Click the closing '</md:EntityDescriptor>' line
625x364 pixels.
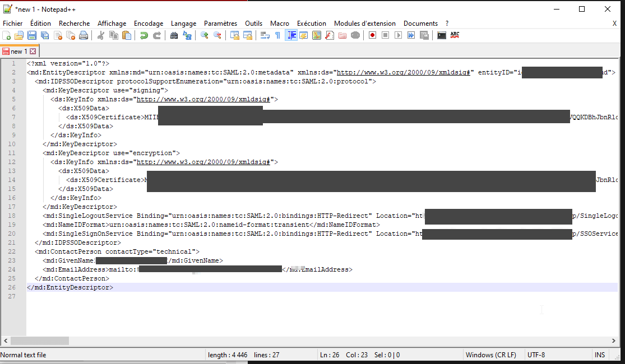70,287
